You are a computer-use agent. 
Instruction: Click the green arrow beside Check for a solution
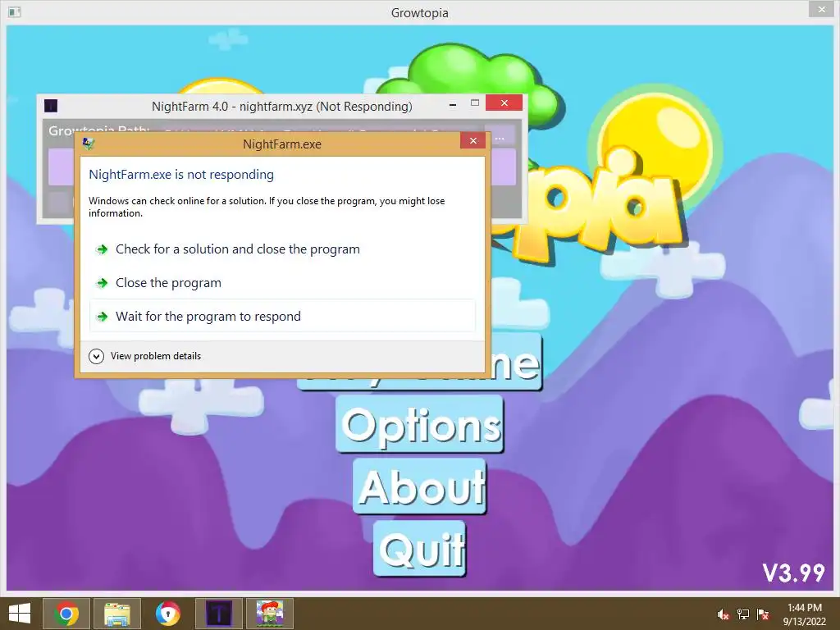[x=101, y=249]
